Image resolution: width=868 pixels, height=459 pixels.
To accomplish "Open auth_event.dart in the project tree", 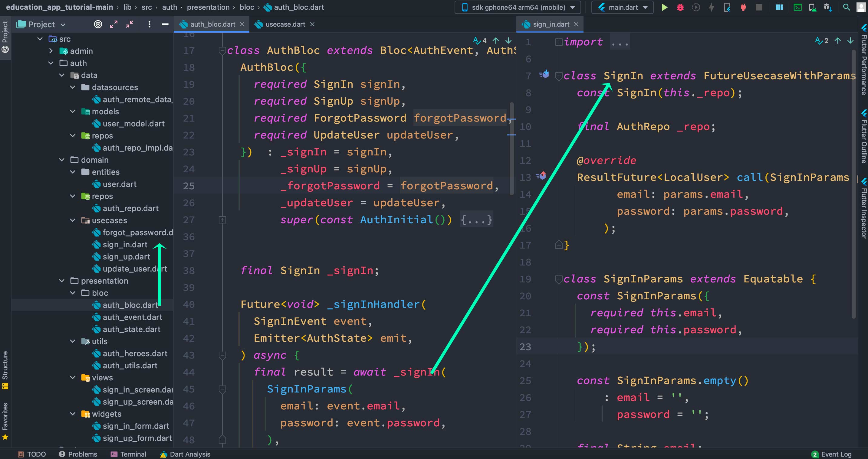I will (x=133, y=317).
